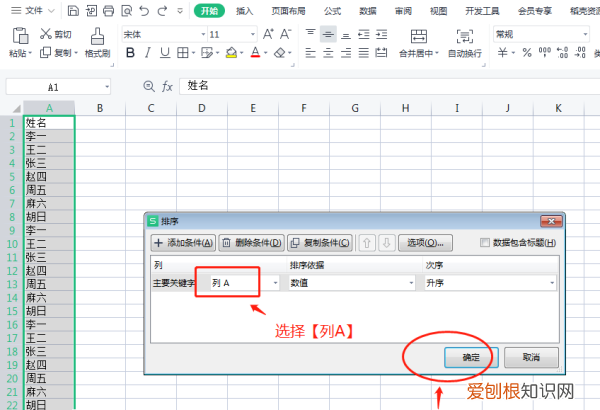Increase font size with larger A icon
The height and width of the screenshot is (410, 600).
(x=268, y=34)
